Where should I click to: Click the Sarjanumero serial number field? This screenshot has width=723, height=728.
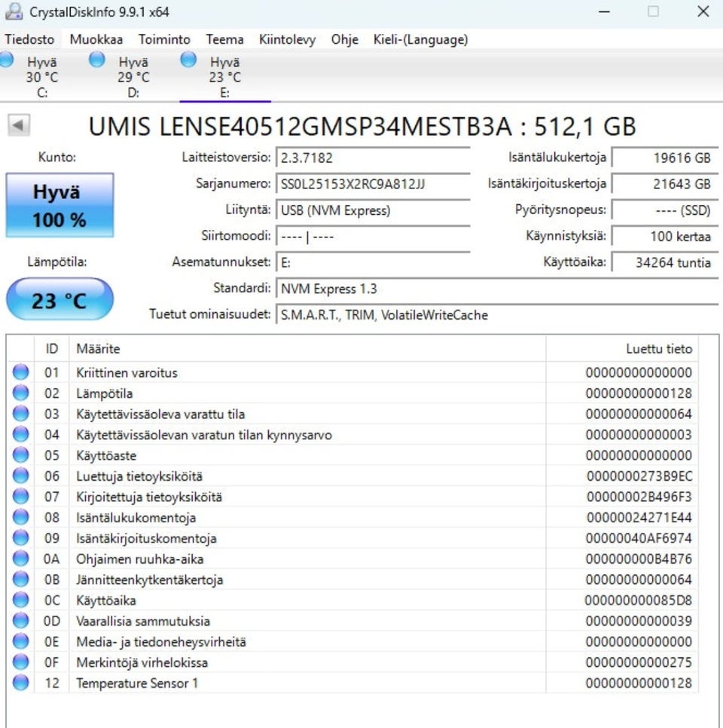(373, 185)
